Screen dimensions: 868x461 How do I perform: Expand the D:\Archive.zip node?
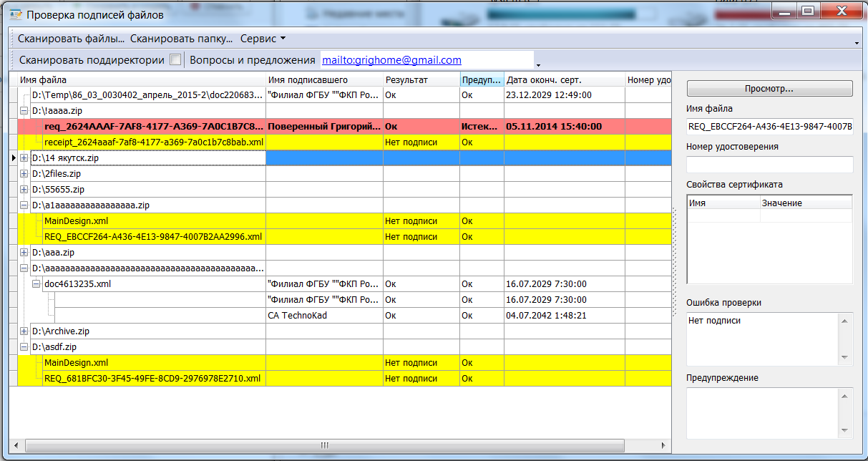(x=24, y=331)
